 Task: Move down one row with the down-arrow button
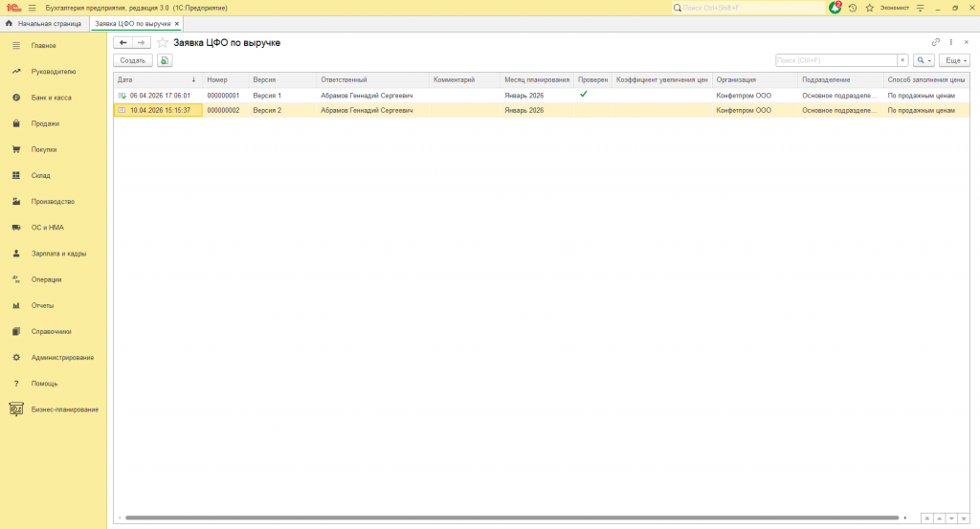(x=951, y=518)
